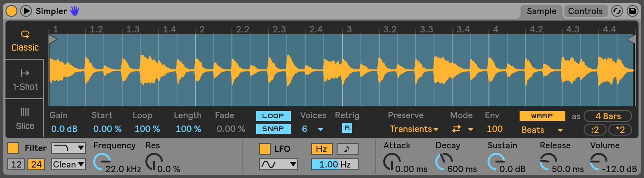Click the Env value 100
Image resolution: width=644 pixels, height=178 pixels.
(x=494, y=129)
